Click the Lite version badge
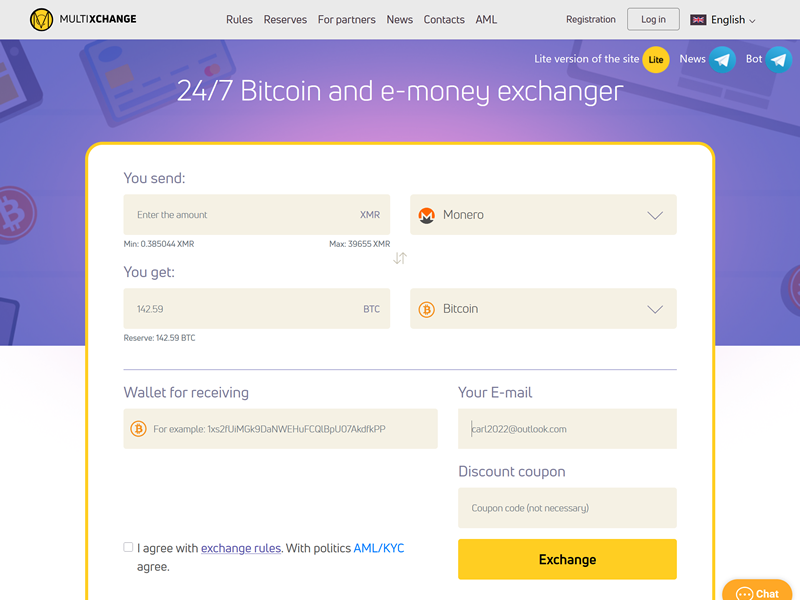Viewport: 800px width, 600px height. click(x=656, y=59)
